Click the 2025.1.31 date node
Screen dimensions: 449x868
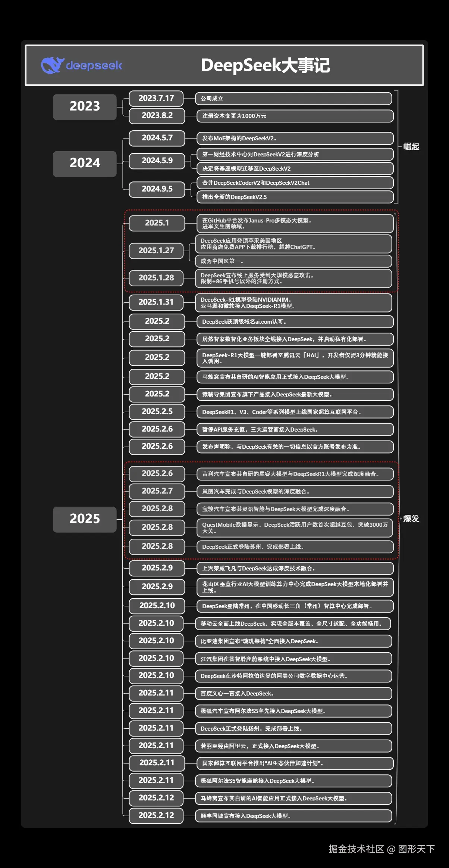[156, 302]
